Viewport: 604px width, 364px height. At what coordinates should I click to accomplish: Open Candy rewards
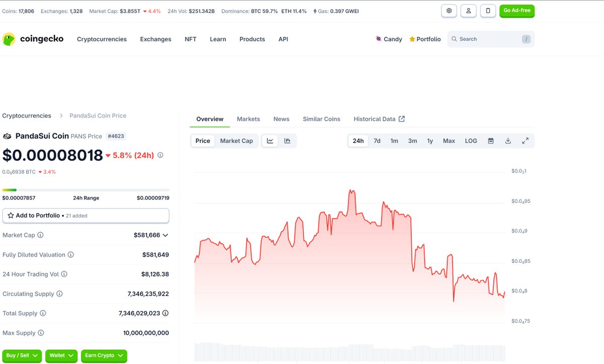(389, 39)
